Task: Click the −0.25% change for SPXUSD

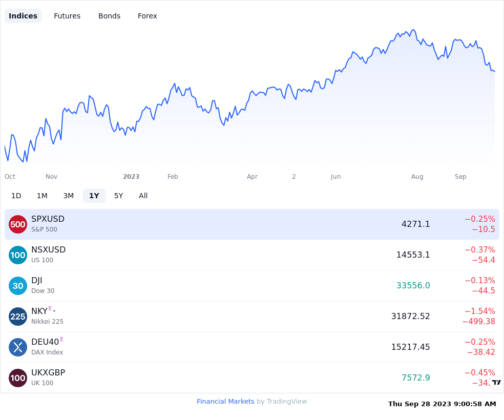Action: click(480, 219)
